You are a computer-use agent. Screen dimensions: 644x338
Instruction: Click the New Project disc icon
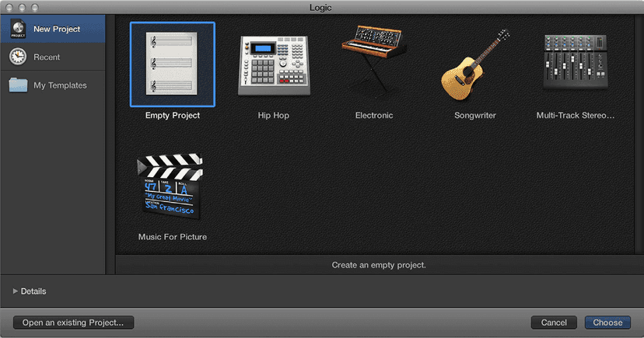pos(18,29)
